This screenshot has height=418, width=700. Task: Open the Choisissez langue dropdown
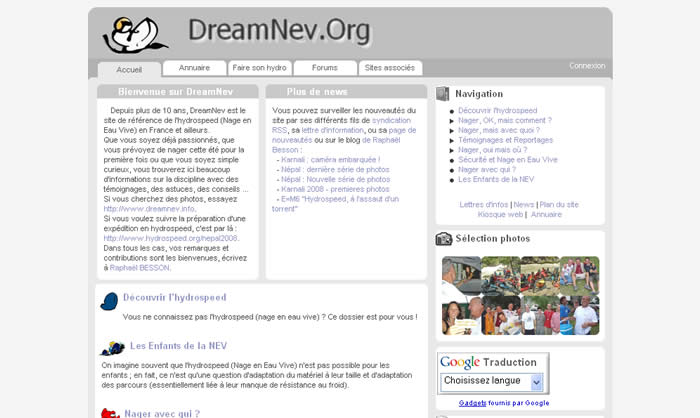[x=491, y=381]
